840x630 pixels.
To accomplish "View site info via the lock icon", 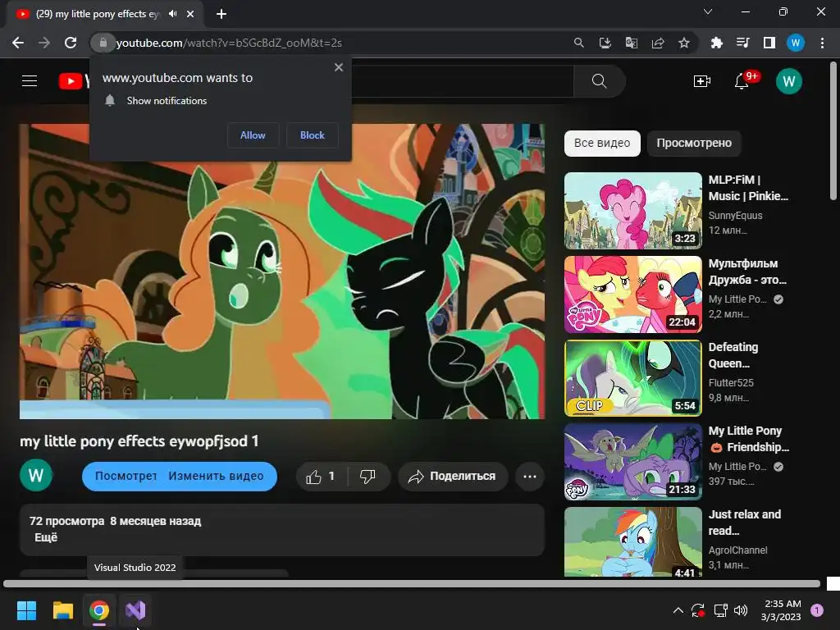I will point(103,43).
